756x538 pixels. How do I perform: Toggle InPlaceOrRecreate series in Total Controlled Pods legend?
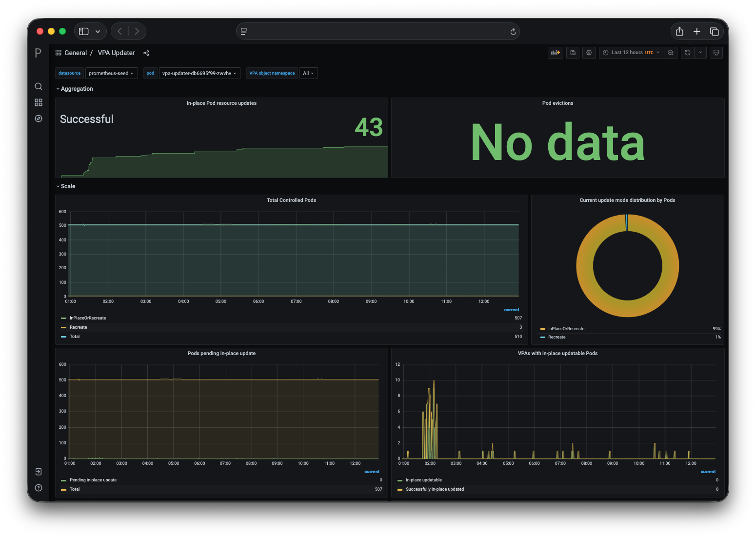point(88,318)
